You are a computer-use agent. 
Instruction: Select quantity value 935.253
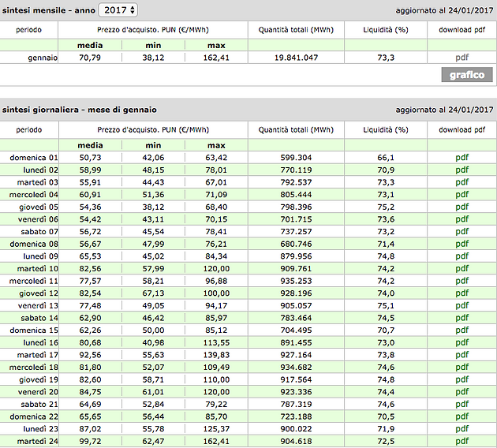[296, 281]
